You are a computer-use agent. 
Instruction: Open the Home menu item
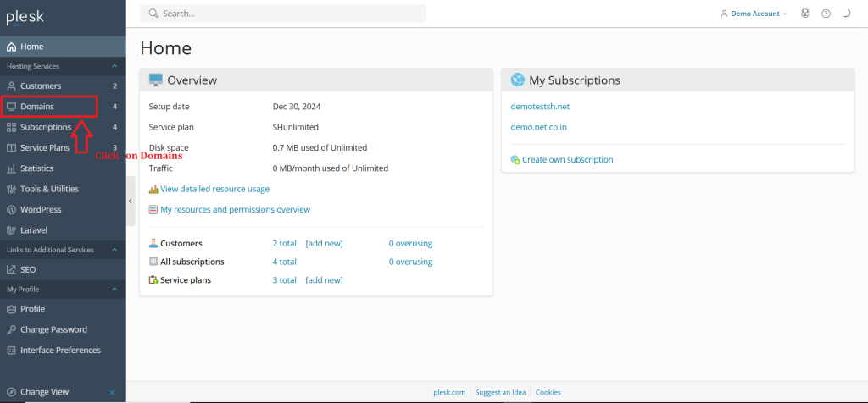(x=63, y=47)
